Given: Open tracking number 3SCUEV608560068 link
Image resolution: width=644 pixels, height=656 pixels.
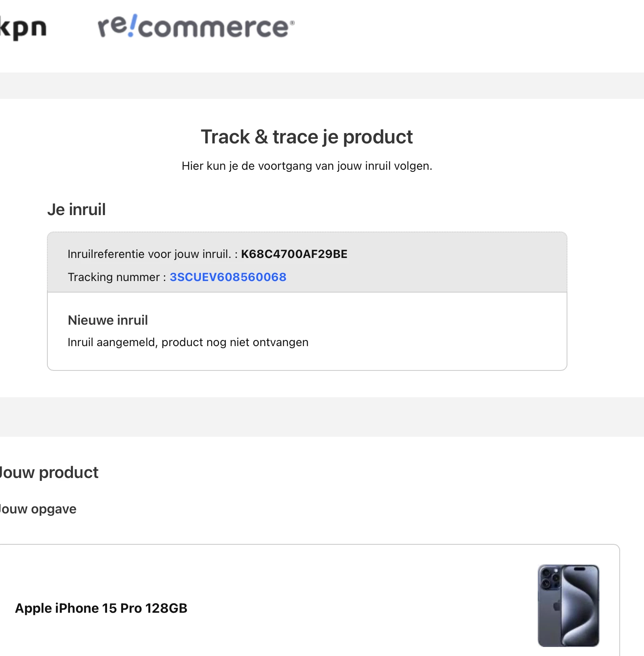Looking at the screenshot, I should pyautogui.click(x=228, y=277).
